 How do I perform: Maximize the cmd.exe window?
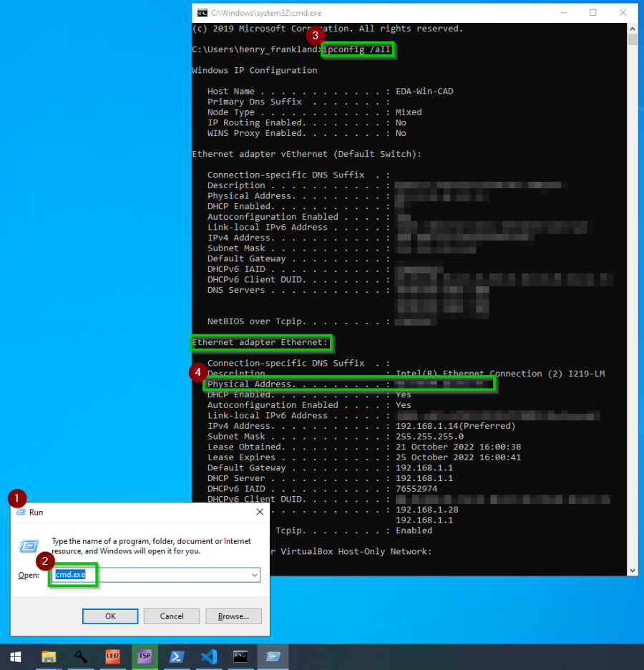pyautogui.click(x=593, y=13)
